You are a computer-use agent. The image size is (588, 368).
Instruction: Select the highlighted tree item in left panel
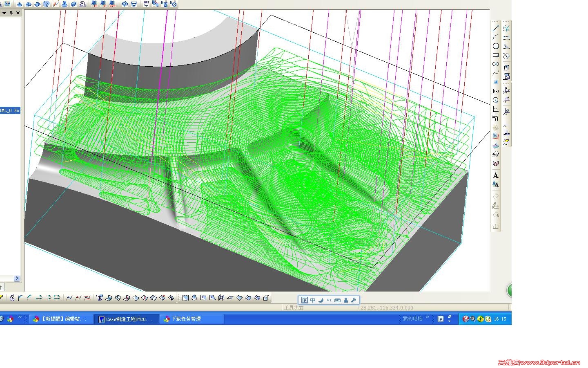click(10, 110)
